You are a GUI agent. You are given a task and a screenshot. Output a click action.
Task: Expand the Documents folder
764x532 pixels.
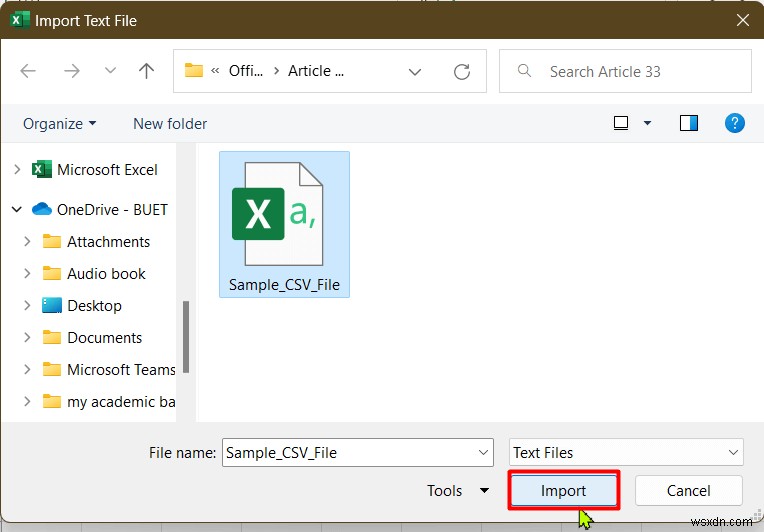27,337
